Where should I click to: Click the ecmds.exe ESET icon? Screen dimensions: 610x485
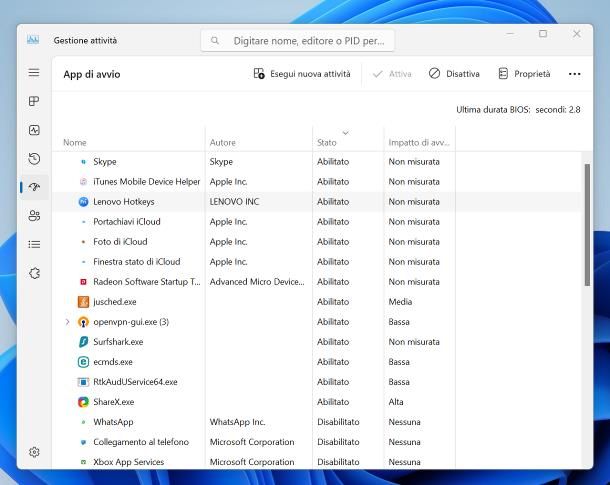(83, 362)
